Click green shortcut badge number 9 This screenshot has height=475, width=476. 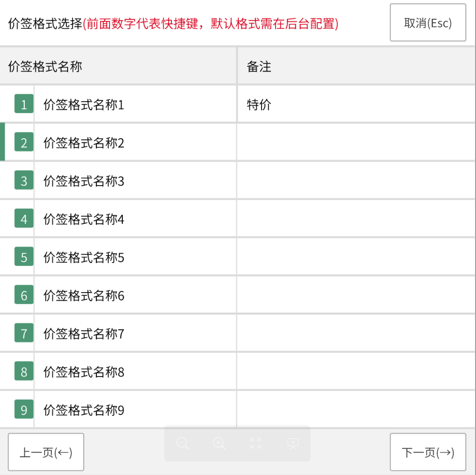pyautogui.click(x=24, y=409)
